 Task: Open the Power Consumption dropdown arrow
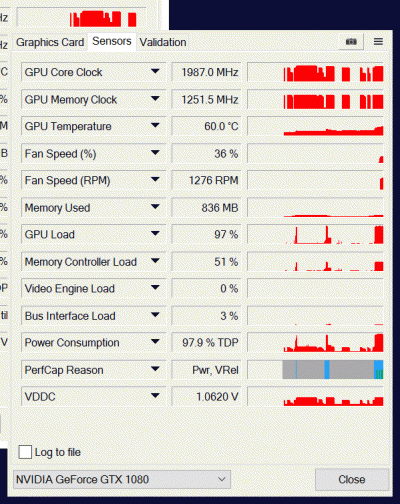coord(155,342)
